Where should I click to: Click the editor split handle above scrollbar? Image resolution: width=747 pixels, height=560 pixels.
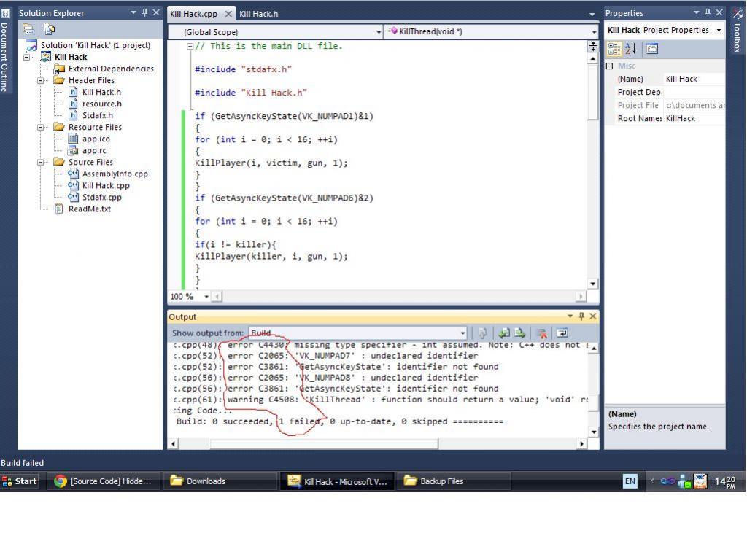click(593, 46)
